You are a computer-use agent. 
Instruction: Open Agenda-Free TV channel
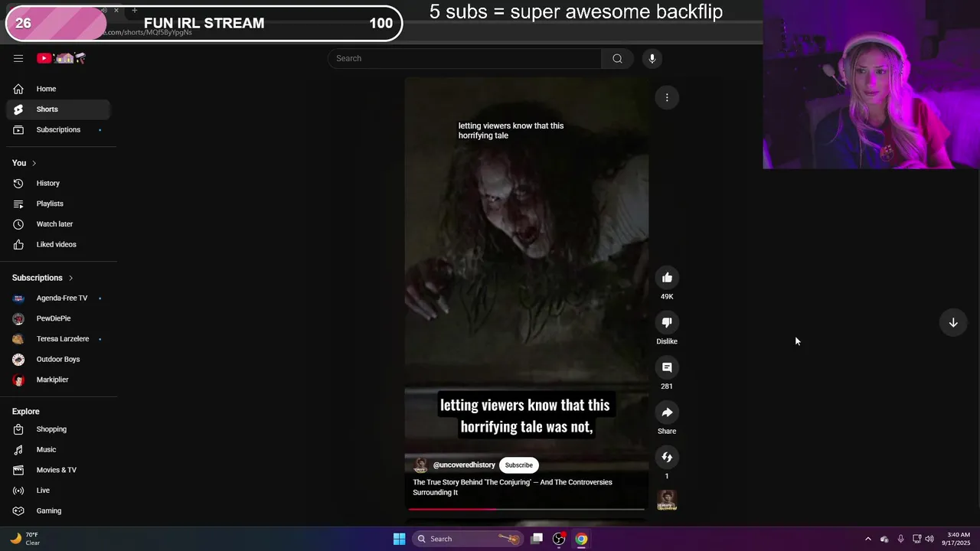[x=58, y=298]
